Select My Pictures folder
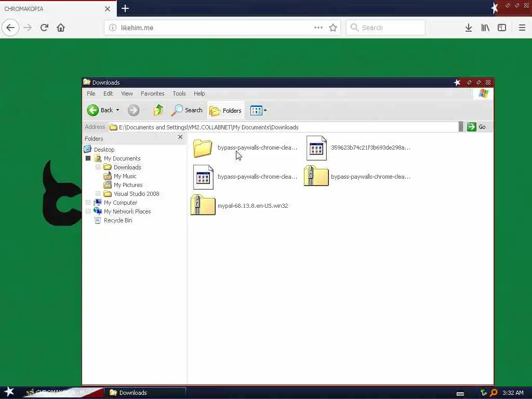Viewport: 532px width, 399px height. click(128, 185)
